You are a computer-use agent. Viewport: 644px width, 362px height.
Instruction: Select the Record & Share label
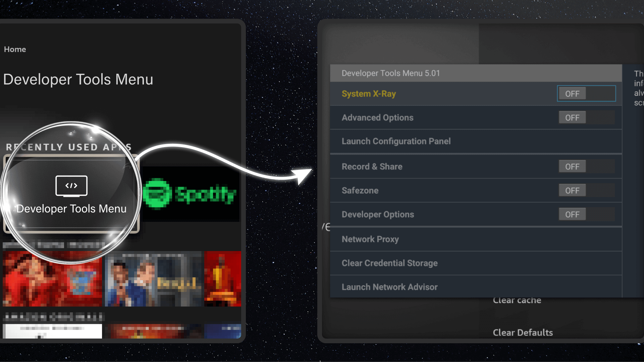372,167
